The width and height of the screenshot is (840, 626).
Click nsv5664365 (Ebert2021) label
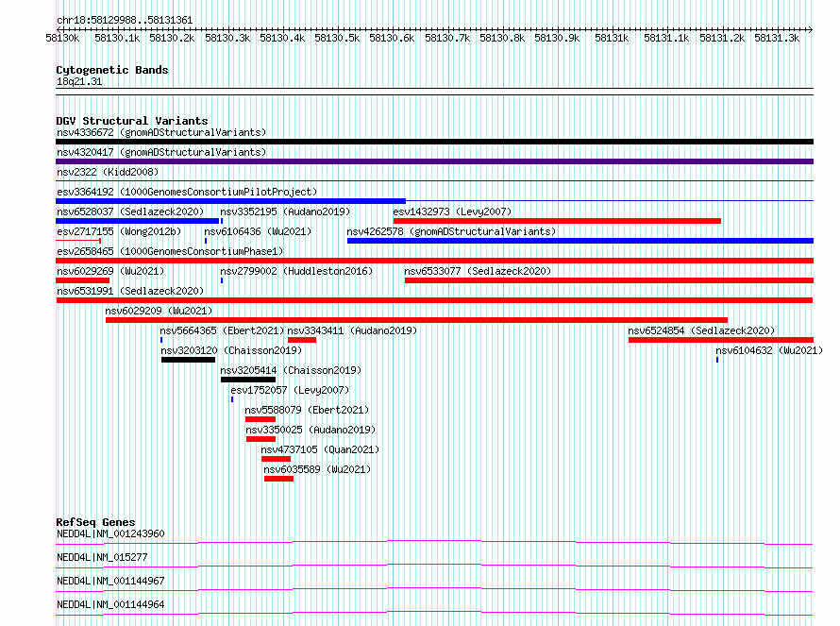tap(222, 330)
